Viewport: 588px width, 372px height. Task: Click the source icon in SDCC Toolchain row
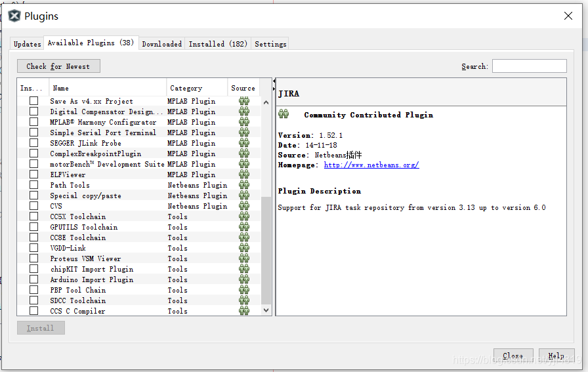point(244,300)
